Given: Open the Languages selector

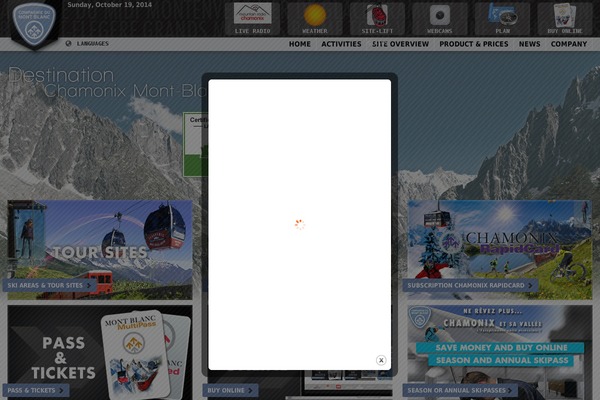Looking at the screenshot, I should (93, 44).
